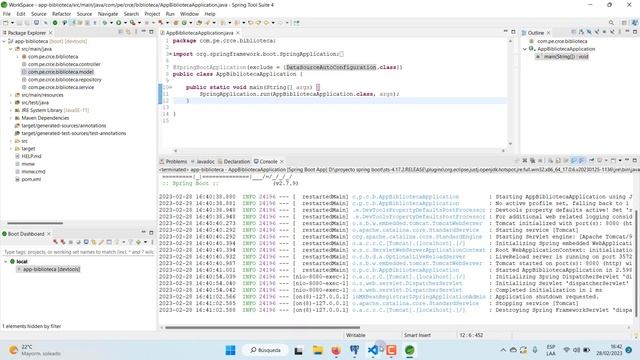Click the Console horizontal scrollbar
Screen dimensions: 640x360
[262, 327]
